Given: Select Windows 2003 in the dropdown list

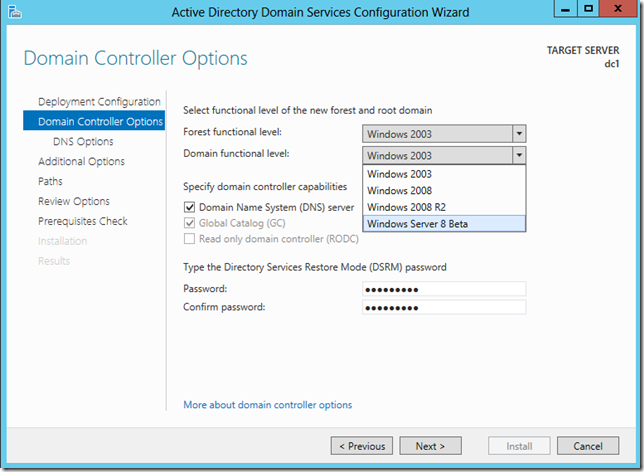Looking at the screenshot, I should [x=444, y=174].
